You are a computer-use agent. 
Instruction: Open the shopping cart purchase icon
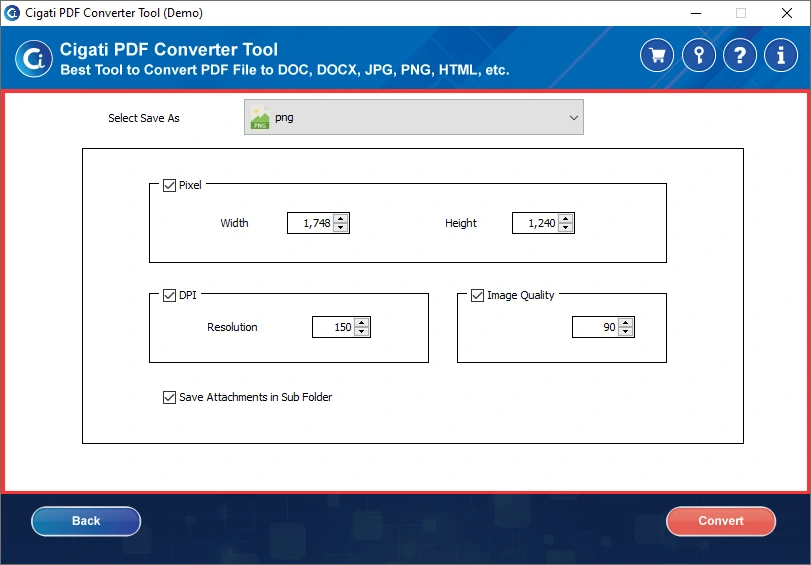click(657, 55)
